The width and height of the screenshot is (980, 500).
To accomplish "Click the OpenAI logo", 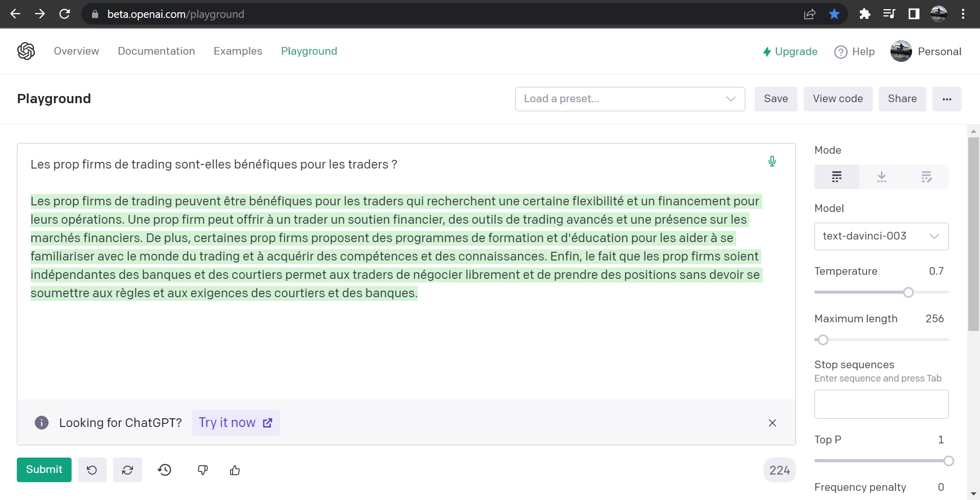I will tap(26, 51).
